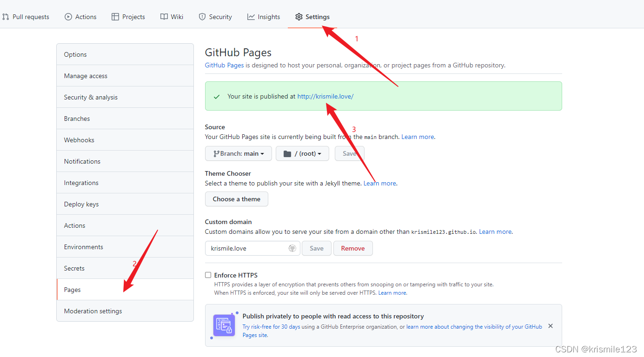Expand the Branch: main dropdown
Image resolution: width=644 pixels, height=357 pixels.
[239, 153]
